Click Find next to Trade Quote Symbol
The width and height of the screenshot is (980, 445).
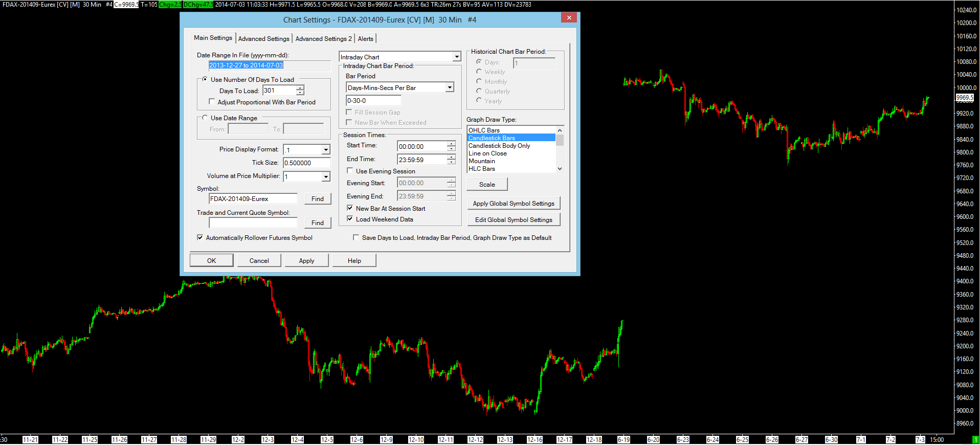(318, 222)
